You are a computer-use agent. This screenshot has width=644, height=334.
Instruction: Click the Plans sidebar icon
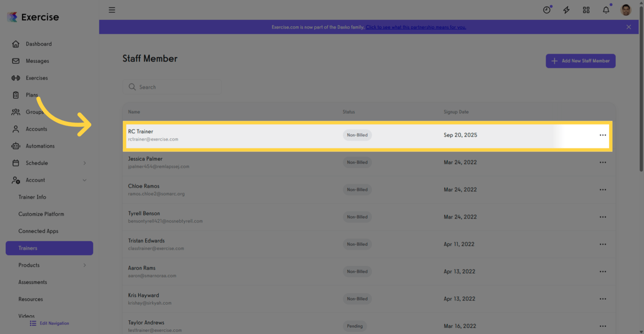coord(16,95)
